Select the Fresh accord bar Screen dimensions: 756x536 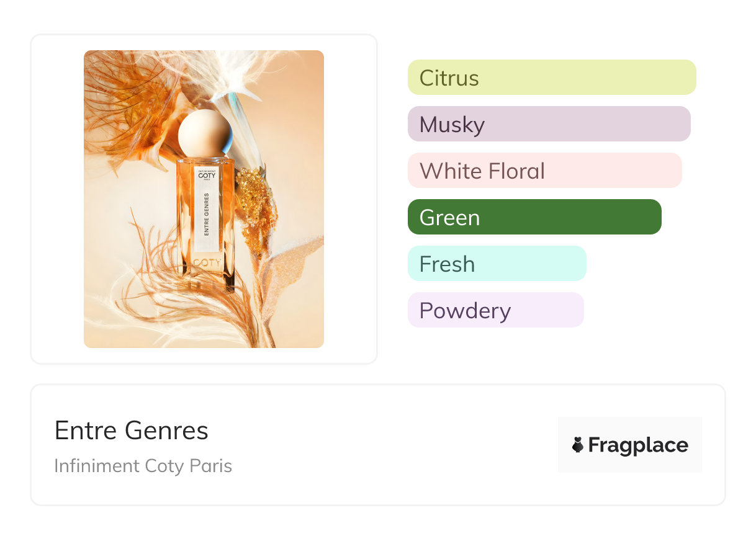[x=497, y=264]
